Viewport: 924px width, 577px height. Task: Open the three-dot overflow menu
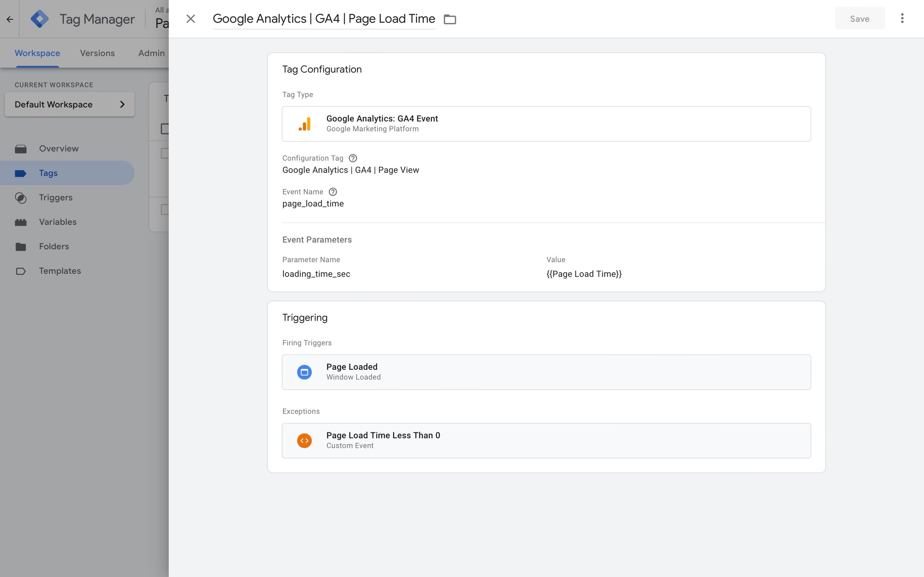coord(902,18)
